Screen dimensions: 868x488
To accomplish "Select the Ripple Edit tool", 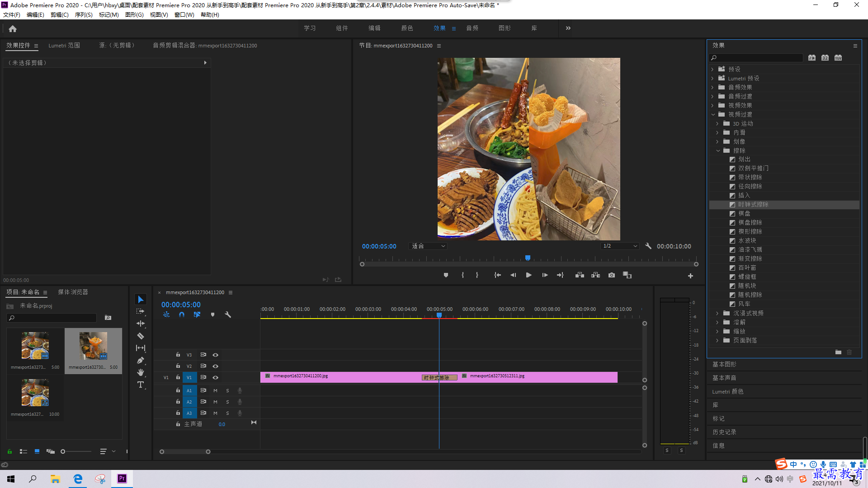I will click(141, 324).
